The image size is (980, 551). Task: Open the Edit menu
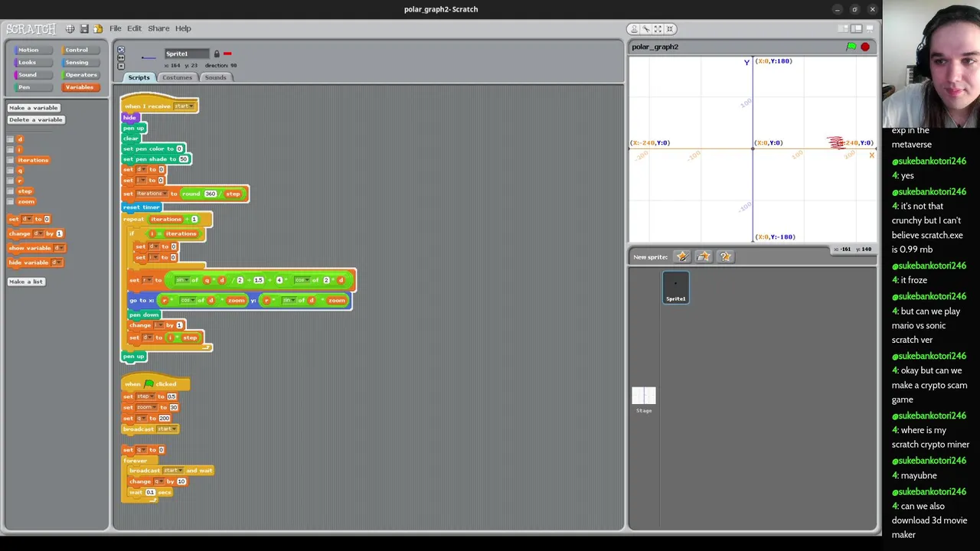pyautogui.click(x=134, y=28)
